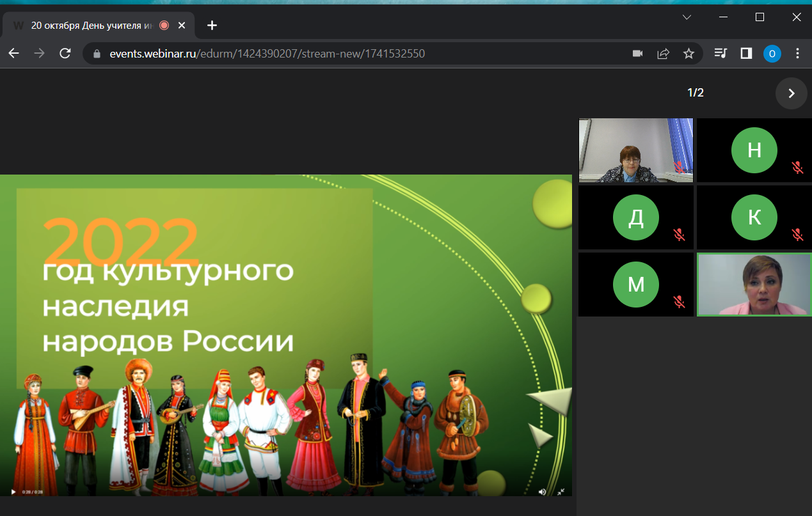This screenshot has height=516, width=812.
Task: Open participant tile with letter Н
Action: click(754, 150)
